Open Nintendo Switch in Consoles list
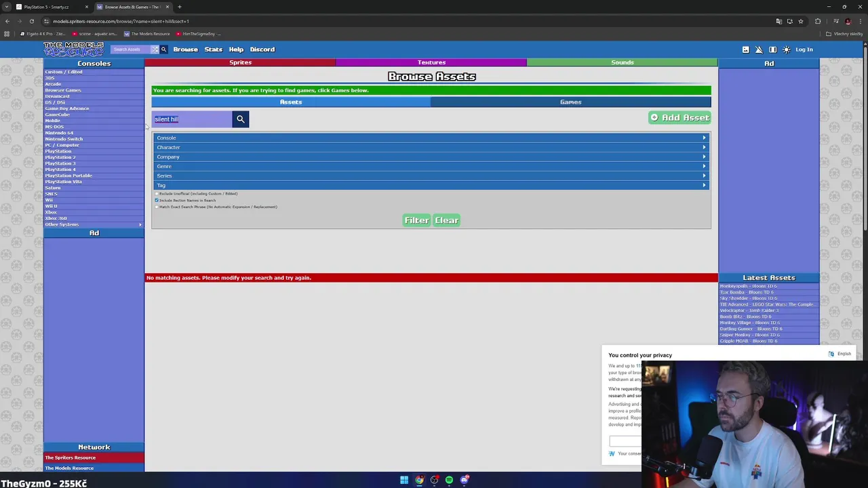The height and width of the screenshot is (488, 868). (64, 139)
